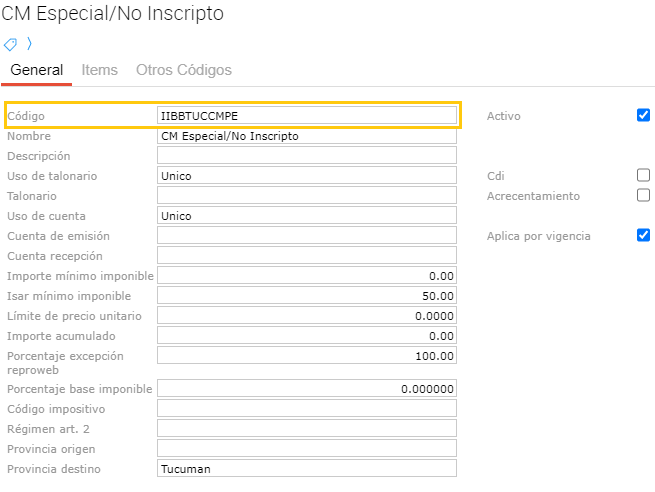
Task: Enable the Cdi checkbox
Action: (643, 175)
